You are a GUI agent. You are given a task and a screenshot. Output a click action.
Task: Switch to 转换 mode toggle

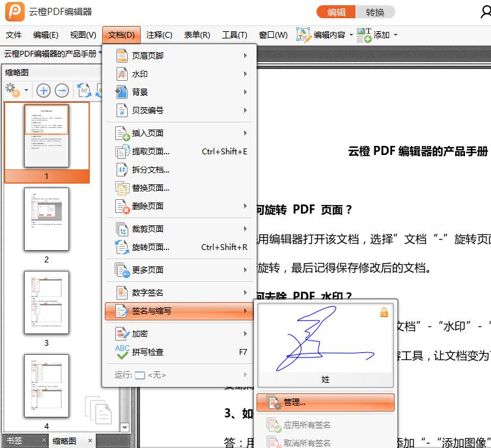375,12
